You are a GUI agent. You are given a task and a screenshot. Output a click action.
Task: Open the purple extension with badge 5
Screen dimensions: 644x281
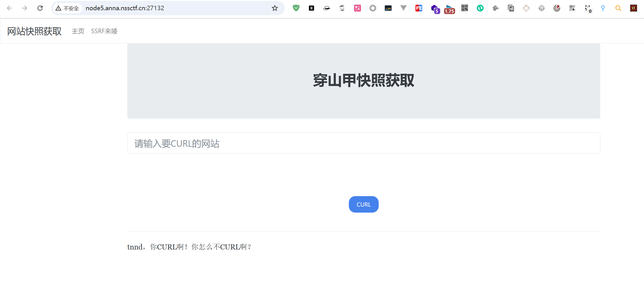435,9
